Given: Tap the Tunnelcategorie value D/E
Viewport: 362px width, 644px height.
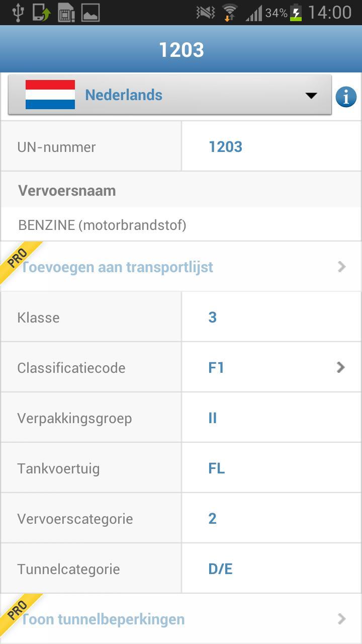Looking at the screenshot, I should pyautogui.click(x=220, y=569).
